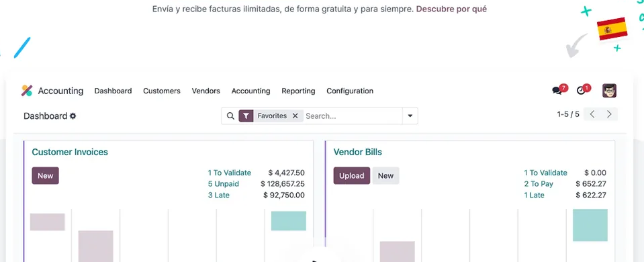Click the $ 128,657.25 amount

pyautogui.click(x=283, y=184)
